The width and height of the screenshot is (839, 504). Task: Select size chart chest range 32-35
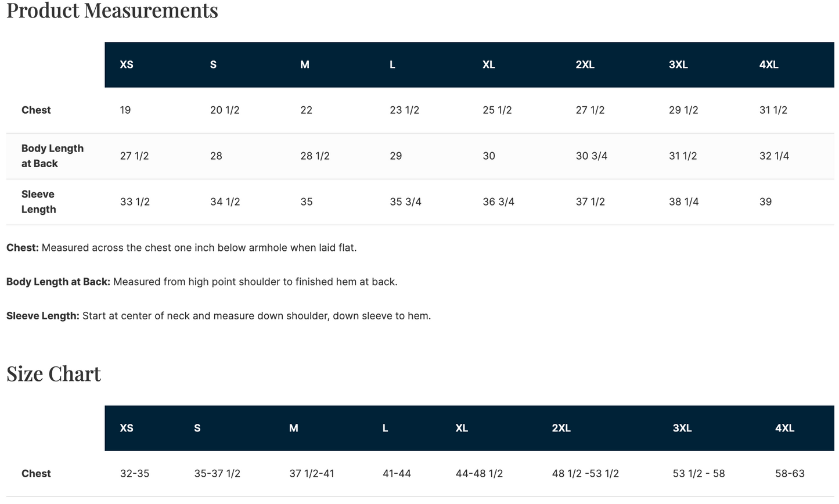[135, 473]
